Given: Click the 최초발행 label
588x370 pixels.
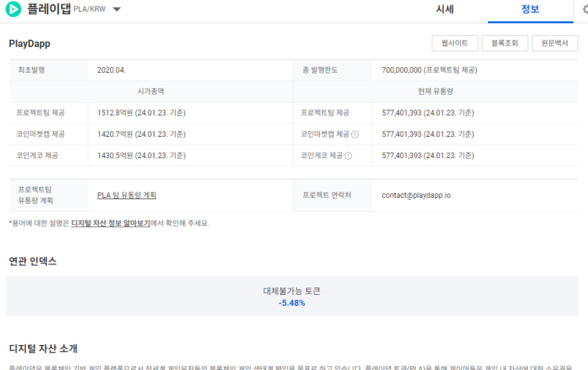Looking at the screenshot, I should (x=32, y=70).
